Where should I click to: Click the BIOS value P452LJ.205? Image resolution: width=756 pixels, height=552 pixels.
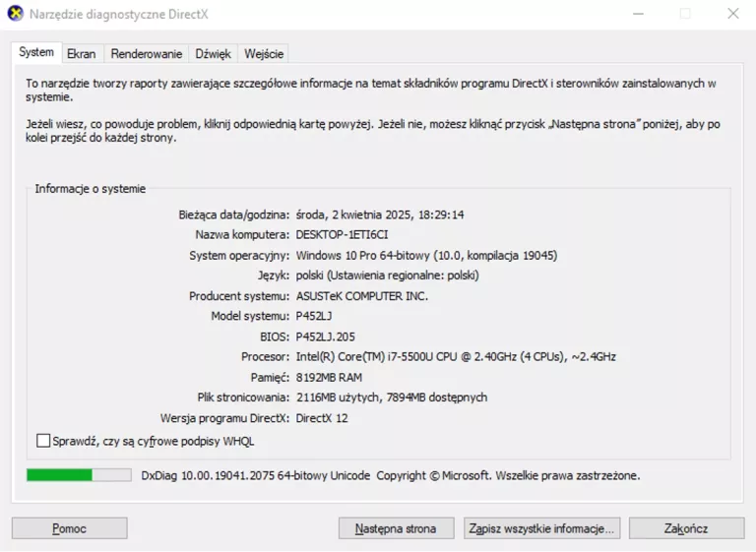coord(326,337)
